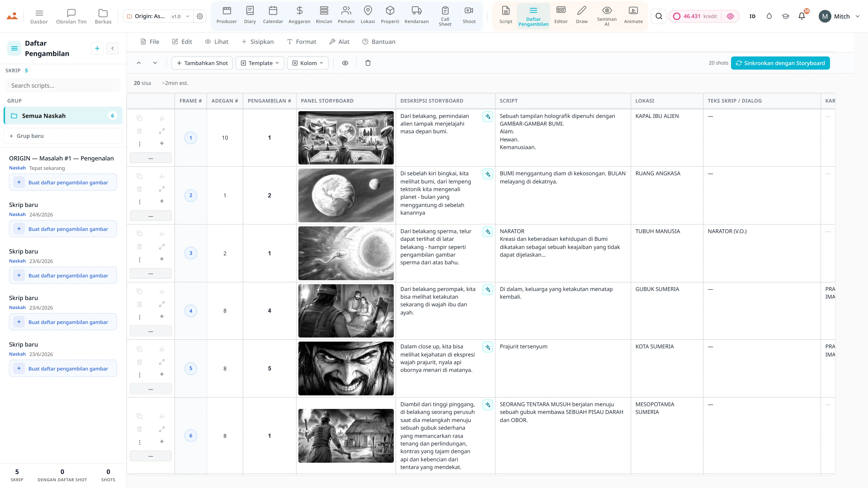Open the Bantuan menu
The image size is (868, 488).
(x=379, y=42)
